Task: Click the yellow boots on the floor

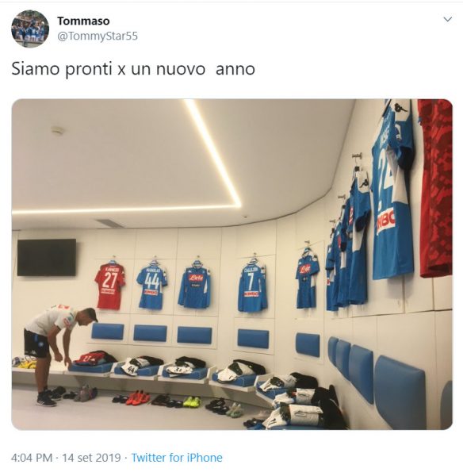Action: tap(192, 401)
